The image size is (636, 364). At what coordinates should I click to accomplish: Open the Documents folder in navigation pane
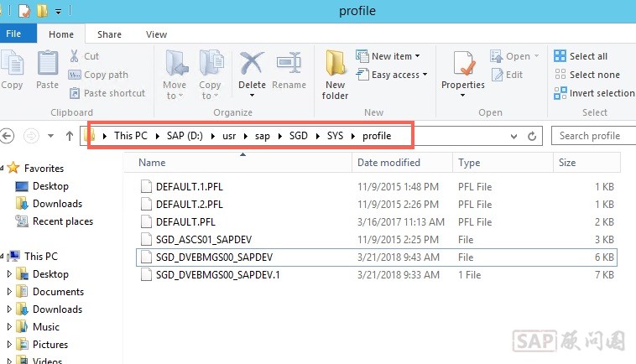coord(58,291)
